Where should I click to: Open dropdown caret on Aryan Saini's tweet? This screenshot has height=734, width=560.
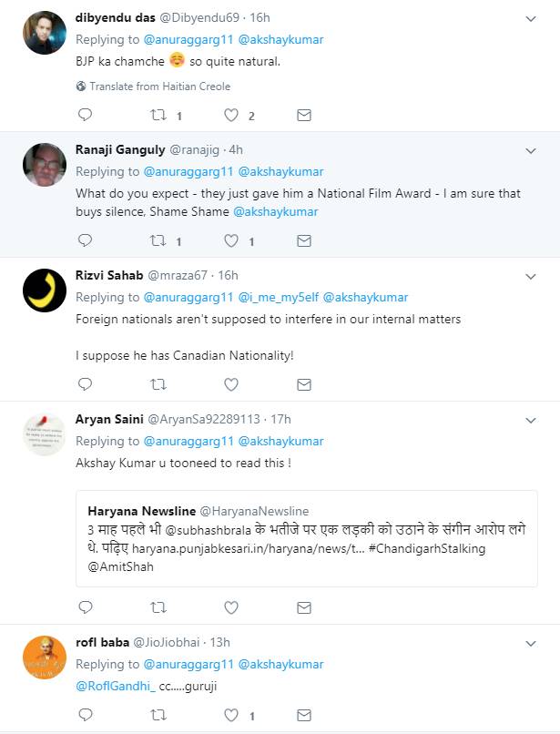click(x=532, y=420)
